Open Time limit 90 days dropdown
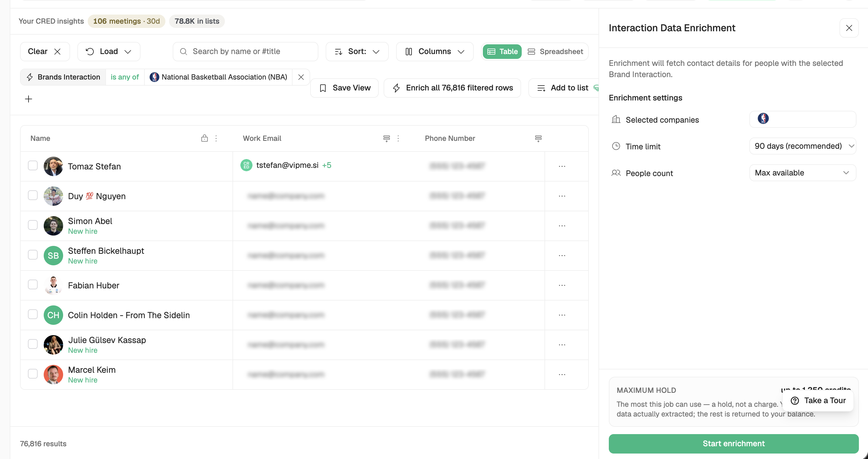This screenshot has width=868, height=459. [803, 146]
